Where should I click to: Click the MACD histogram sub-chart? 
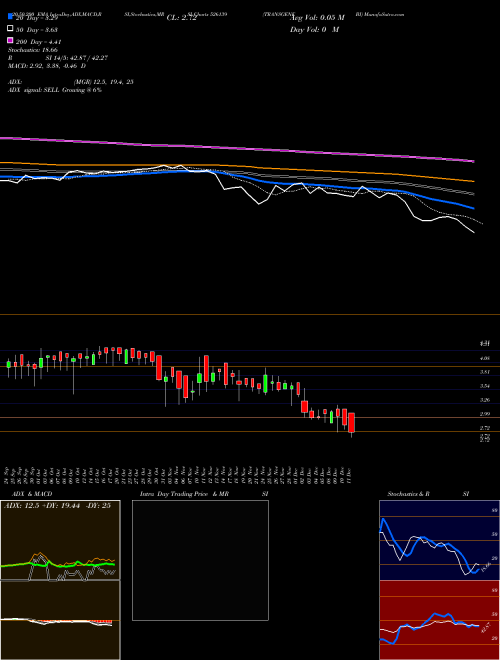[60, 620]
